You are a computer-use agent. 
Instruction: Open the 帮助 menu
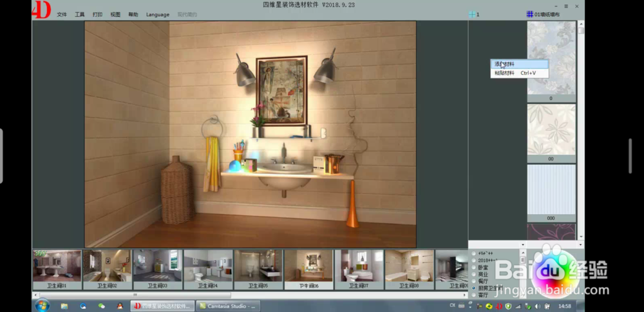[x=133, y=14]
